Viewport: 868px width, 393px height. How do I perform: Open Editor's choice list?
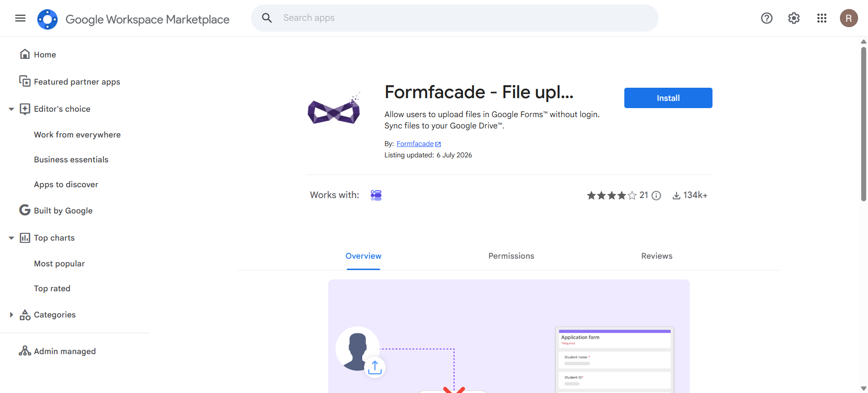pyautogui.click(x=62, y=109)
